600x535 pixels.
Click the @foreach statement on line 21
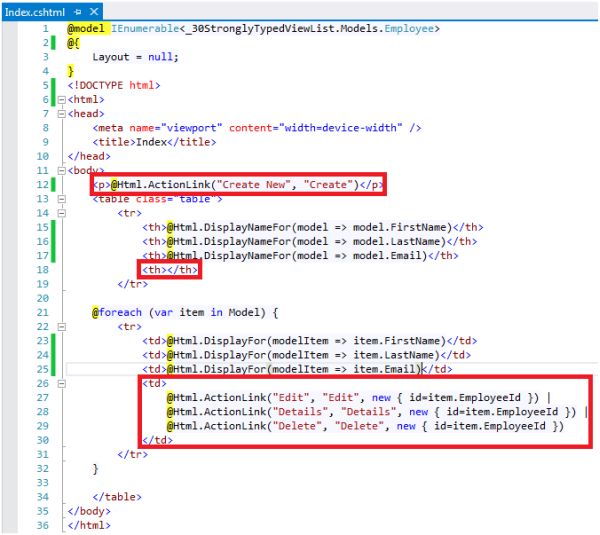(185, 313)
